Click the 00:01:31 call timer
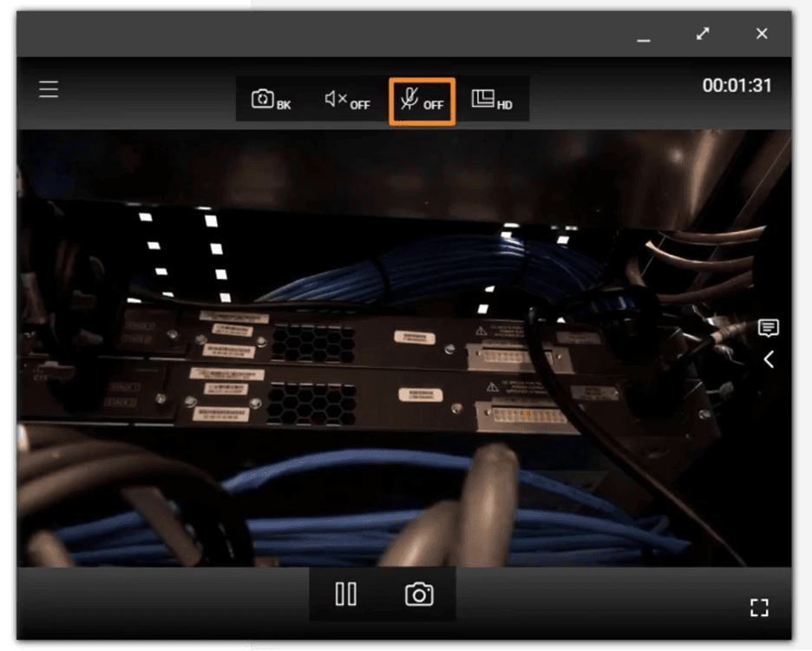The image size is (812, 651). [737, 86]
